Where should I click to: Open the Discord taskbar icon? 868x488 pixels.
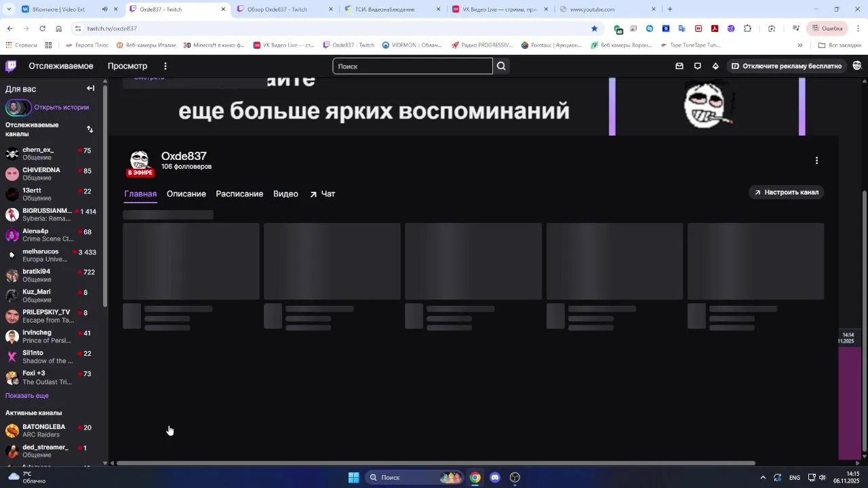point(495,477)
